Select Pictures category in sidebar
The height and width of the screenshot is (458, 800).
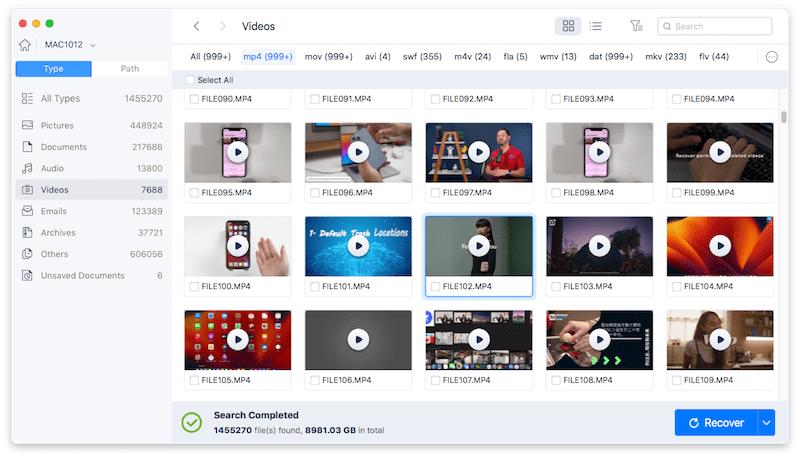pos(64,125)
